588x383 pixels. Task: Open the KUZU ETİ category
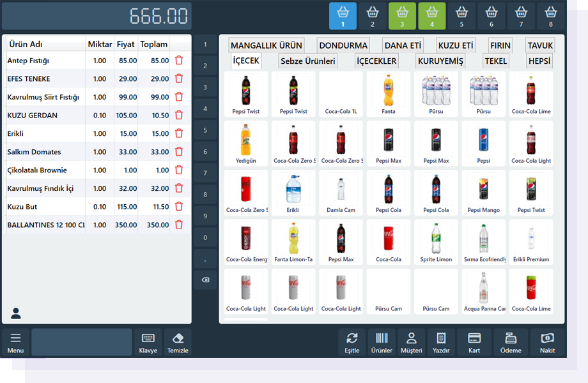456,45
